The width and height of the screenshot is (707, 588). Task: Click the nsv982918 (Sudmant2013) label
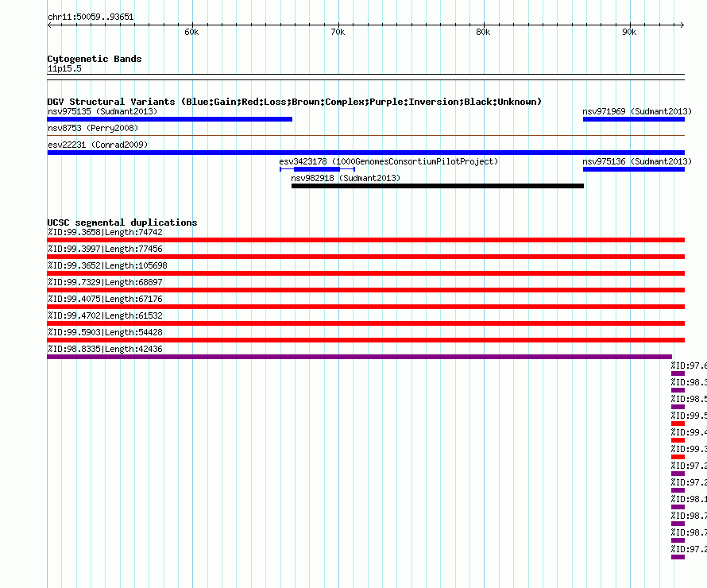tap(346, 178)
